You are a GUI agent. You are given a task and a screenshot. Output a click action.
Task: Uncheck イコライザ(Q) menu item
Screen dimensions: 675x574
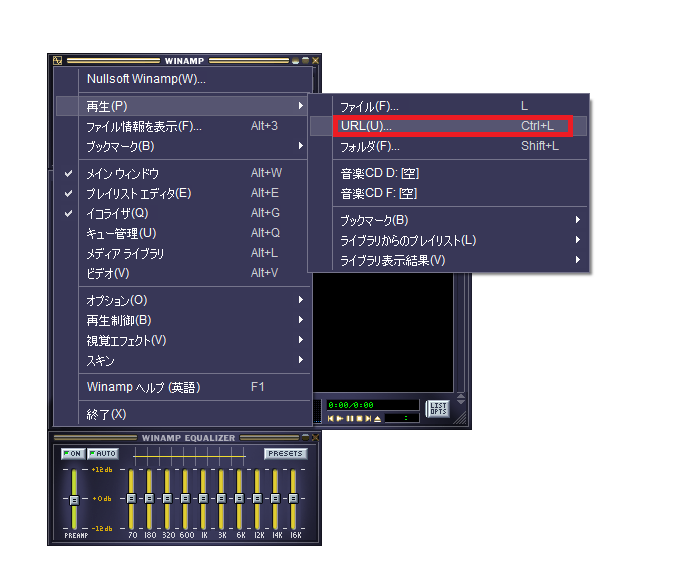click(183, 213)
